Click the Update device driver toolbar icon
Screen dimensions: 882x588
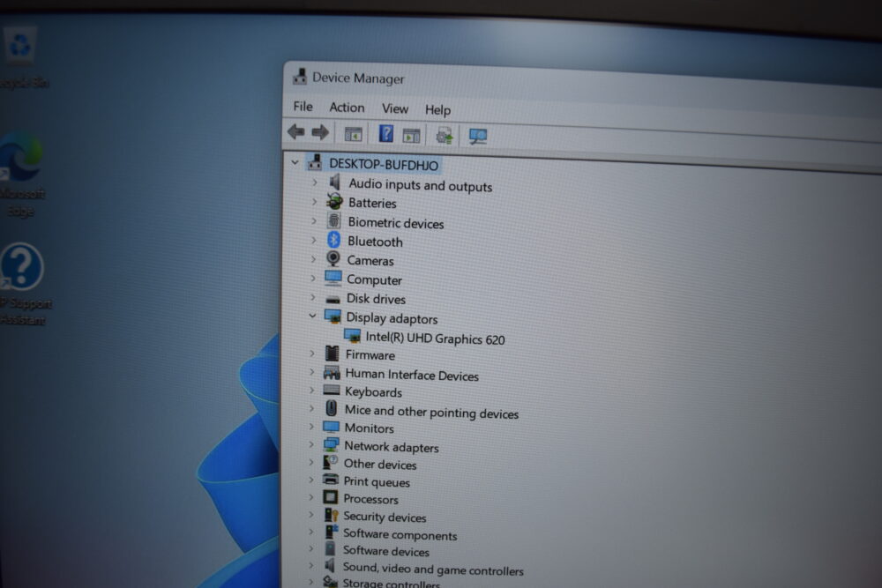point(445,136)
